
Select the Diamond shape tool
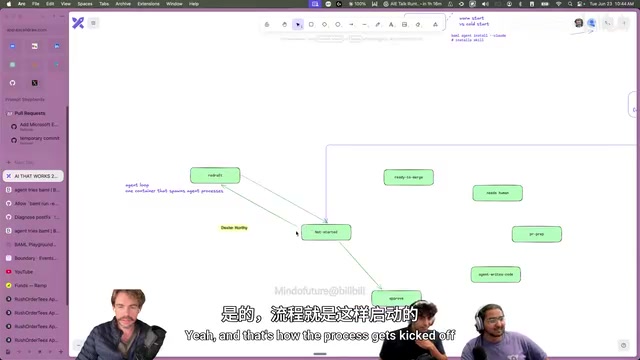324,24
